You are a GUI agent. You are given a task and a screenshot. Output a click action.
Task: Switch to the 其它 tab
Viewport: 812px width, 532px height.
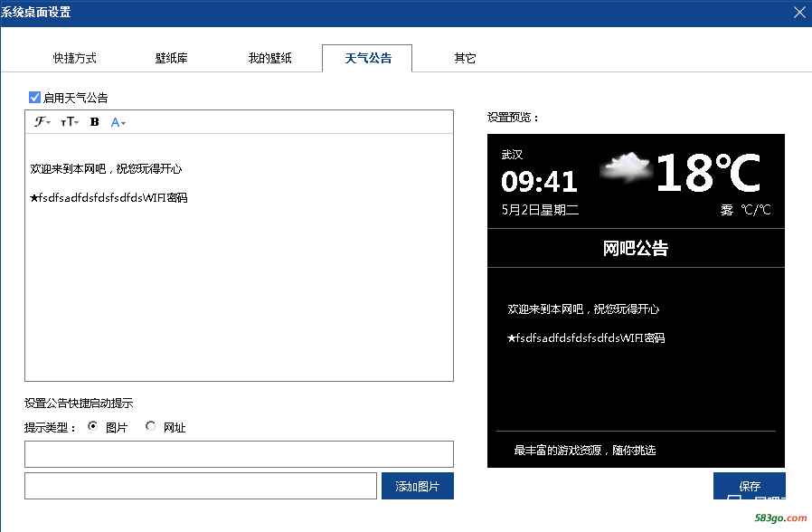tap(465, 58)
